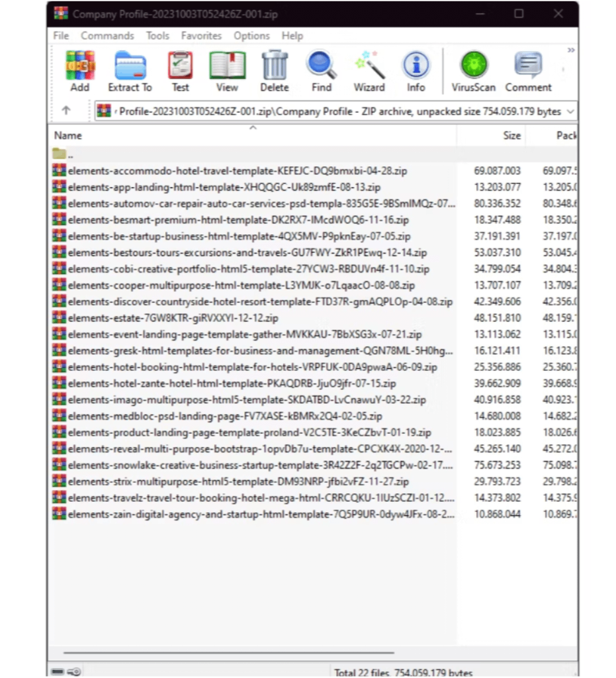This screenshot has width=616, height=678.
Task: Open the Favorites menu
Action: pos(201,36)
